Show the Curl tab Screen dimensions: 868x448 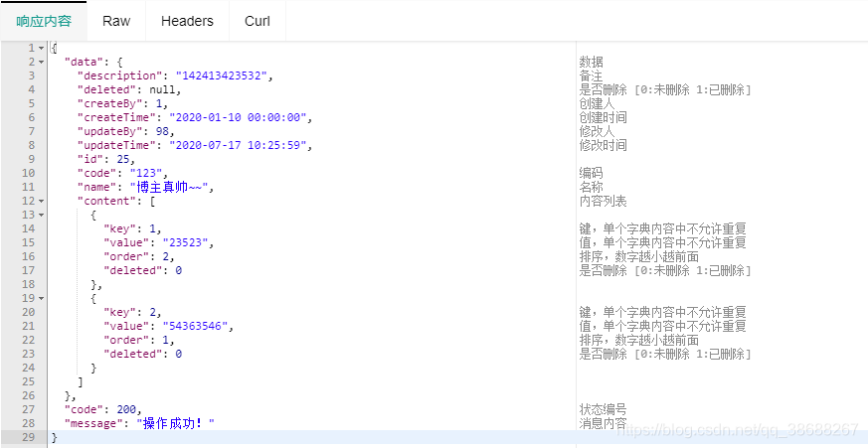[258, 21]
